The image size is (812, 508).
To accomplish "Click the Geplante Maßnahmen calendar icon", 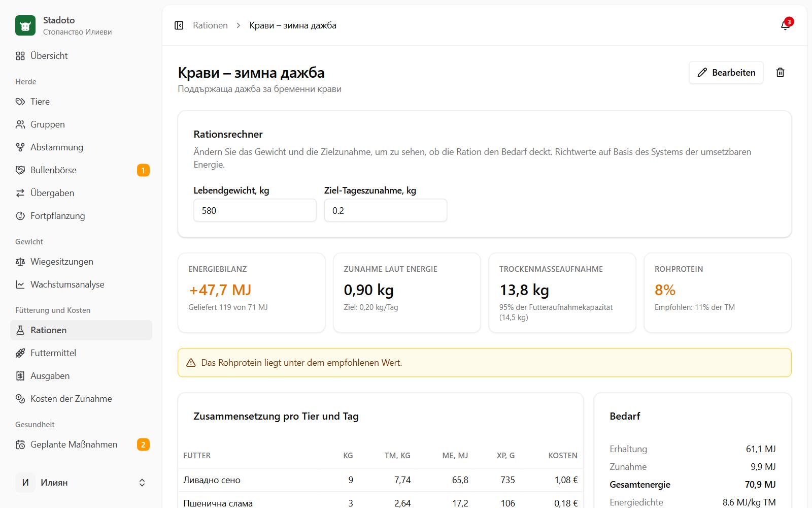I will pos(20,444).
